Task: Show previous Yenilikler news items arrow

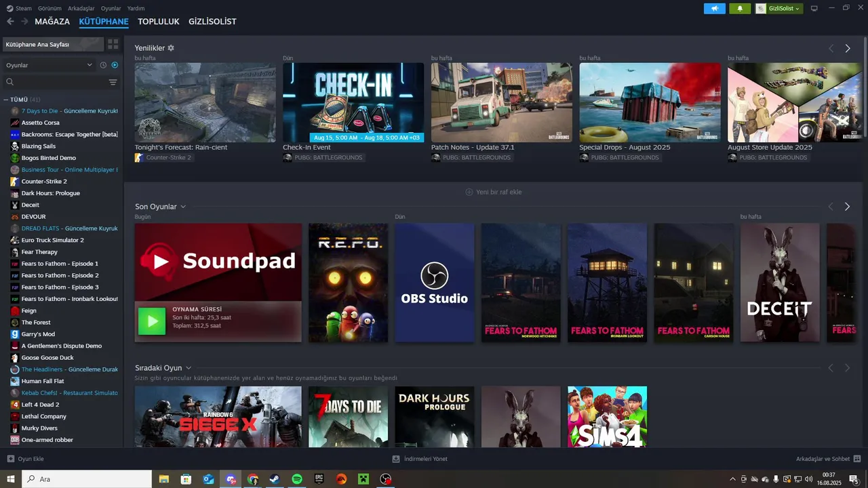Action: (x=831, y=48)
